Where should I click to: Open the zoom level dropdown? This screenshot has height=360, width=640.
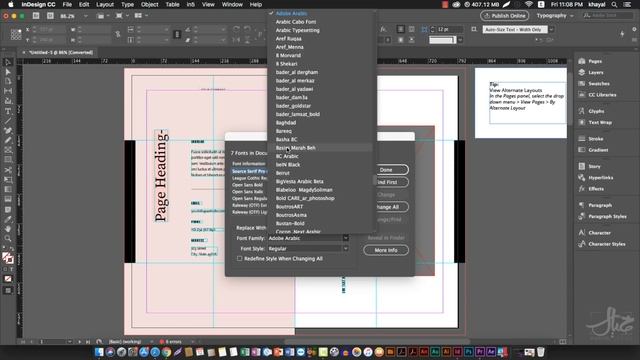coord(85,16)
